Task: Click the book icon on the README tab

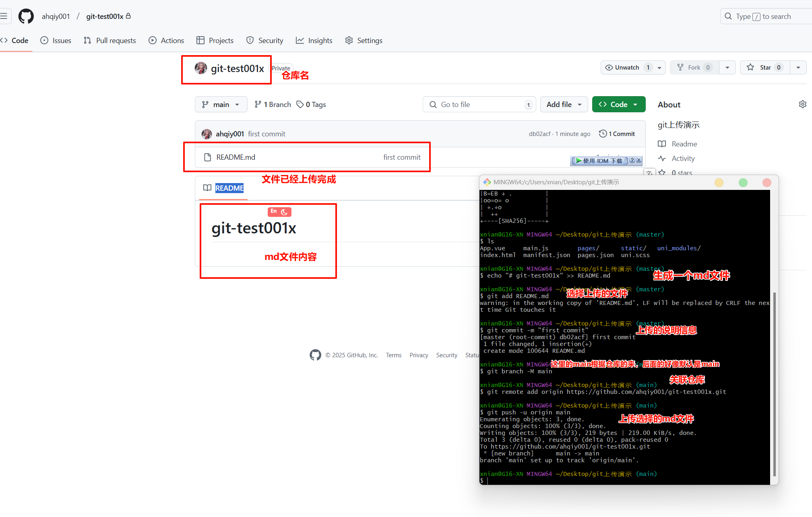Action: click(x=207, y=188)
